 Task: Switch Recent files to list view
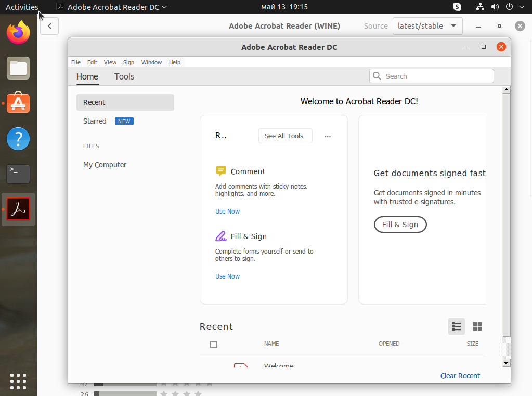(457, 326)
